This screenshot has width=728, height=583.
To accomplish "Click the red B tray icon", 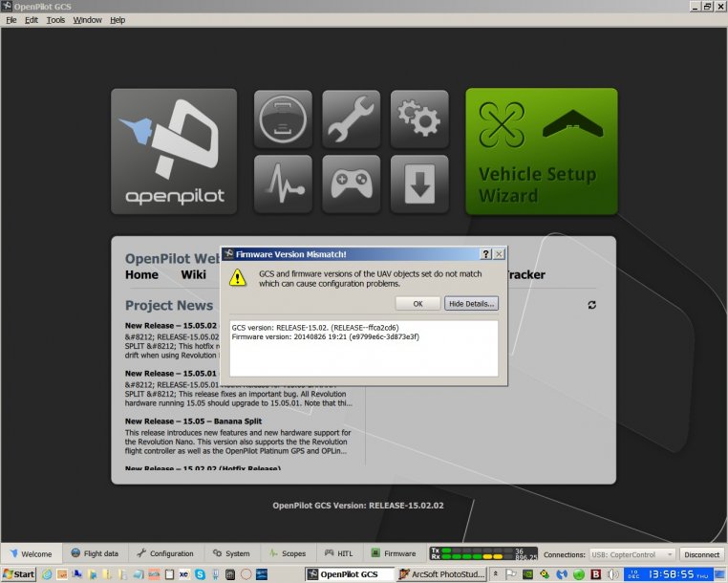I will point(595,574).
